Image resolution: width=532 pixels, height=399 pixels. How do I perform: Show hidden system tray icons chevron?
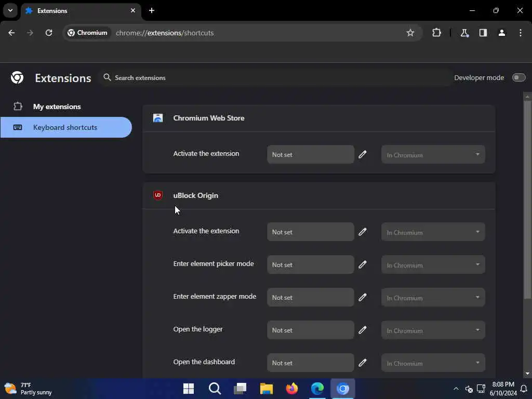tap(456, 389)
